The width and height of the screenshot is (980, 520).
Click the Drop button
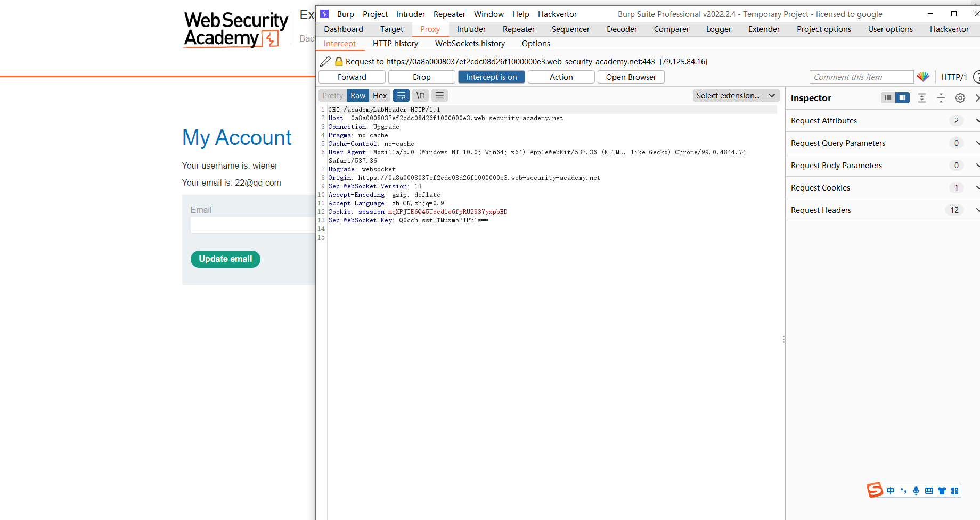[x=422, y=77]
